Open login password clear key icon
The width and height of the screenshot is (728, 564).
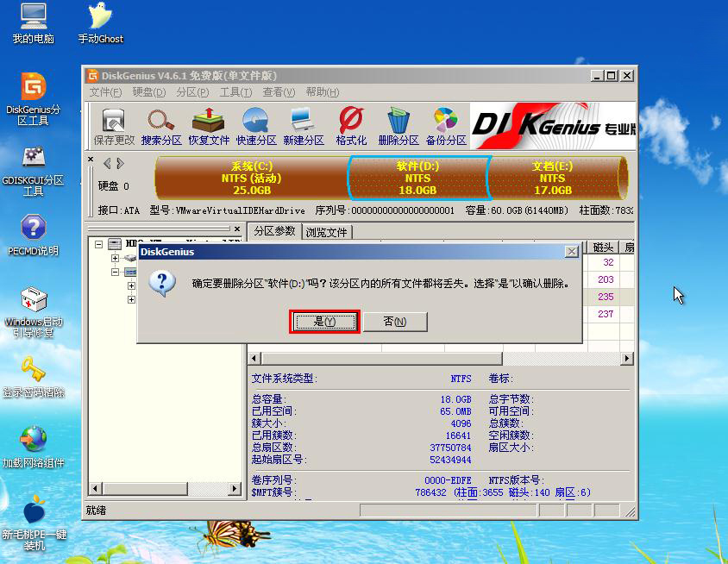[33, 377]
